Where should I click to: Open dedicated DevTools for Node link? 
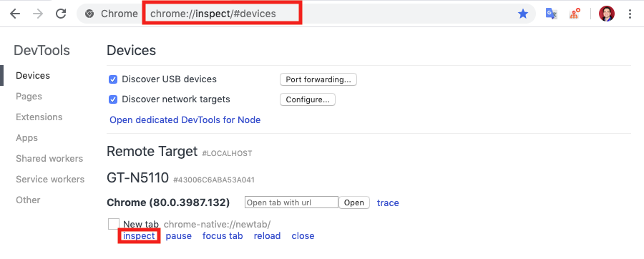pyautogui.click(x=185, y=120)
